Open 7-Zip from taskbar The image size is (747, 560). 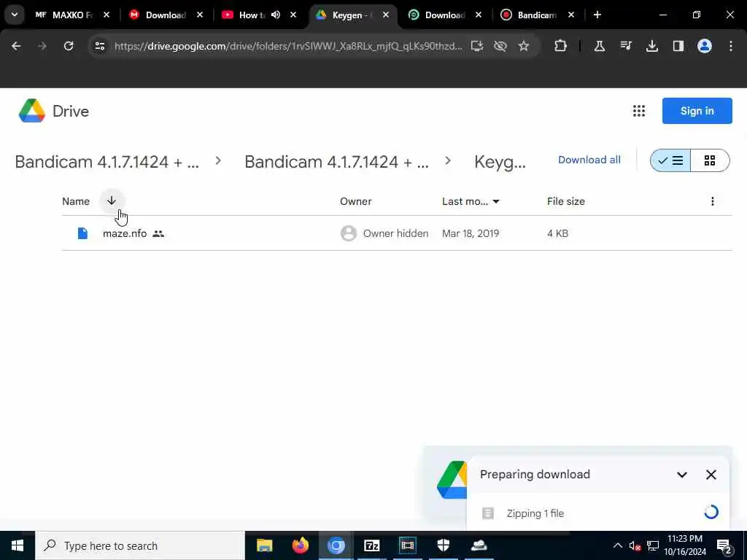click(x=371, y=545)
